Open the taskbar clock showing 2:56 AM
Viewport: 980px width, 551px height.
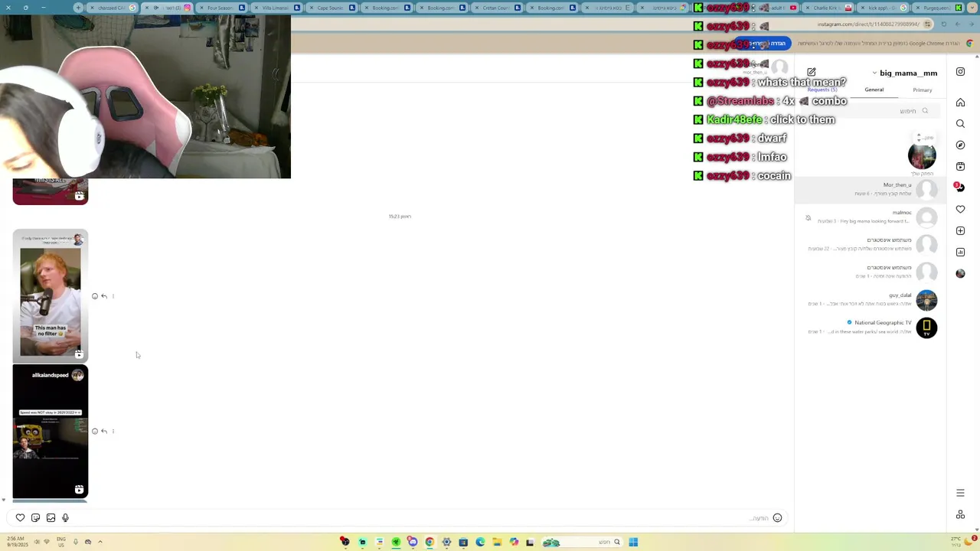coord(17,543)
